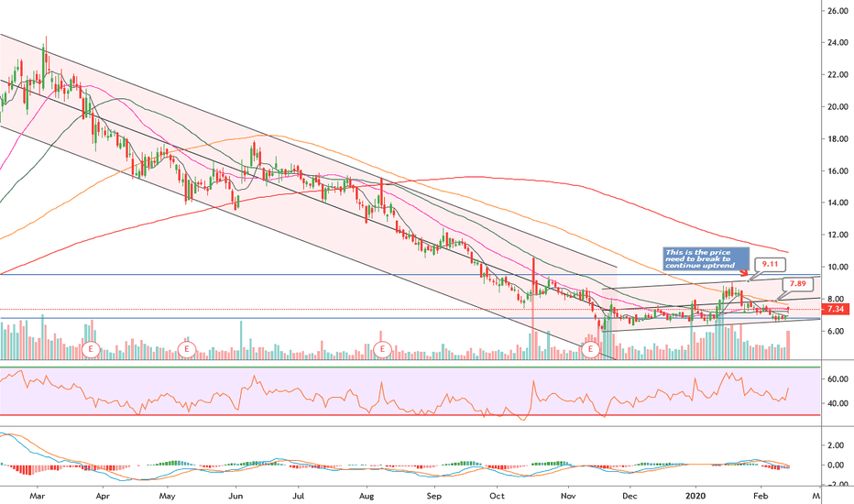Click 20.00 on the price axis
This screenshot has width=854, height=504.
coord(838,107)
